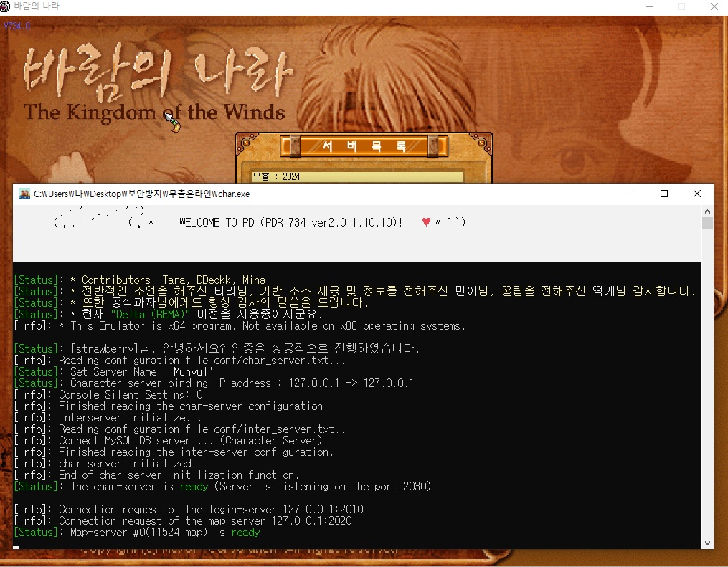Select the 무휼 : 2024 server entry
This screenshot has width=728, height=567.
[357, 177]
